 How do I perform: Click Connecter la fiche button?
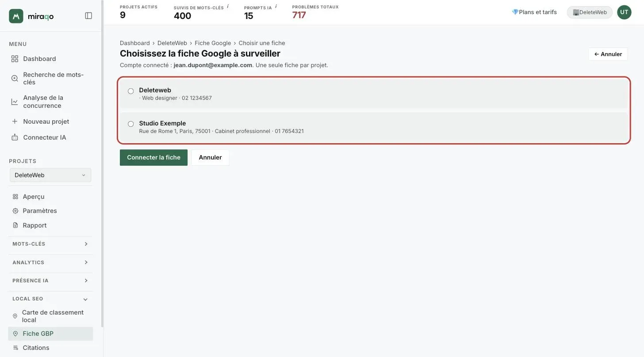click(153, 157)
